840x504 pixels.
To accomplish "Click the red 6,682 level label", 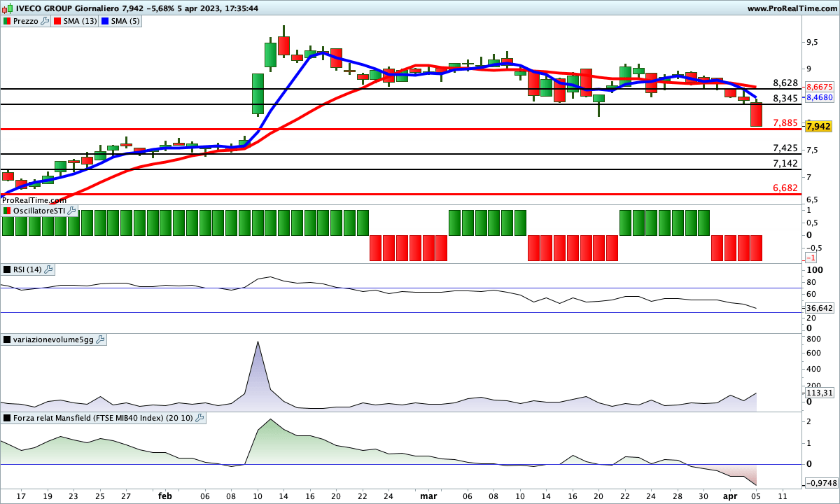I will 785,188.
